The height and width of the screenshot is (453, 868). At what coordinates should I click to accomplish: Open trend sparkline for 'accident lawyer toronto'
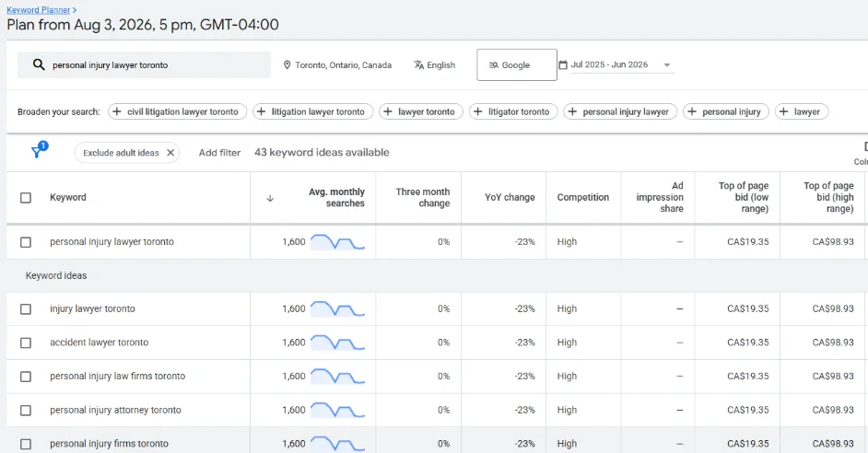(337, 343)
